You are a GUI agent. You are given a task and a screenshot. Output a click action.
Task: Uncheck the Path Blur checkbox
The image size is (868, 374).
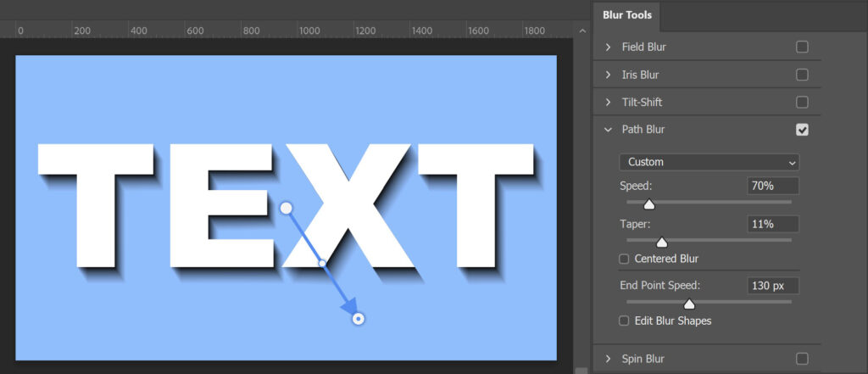coord(802,130)
